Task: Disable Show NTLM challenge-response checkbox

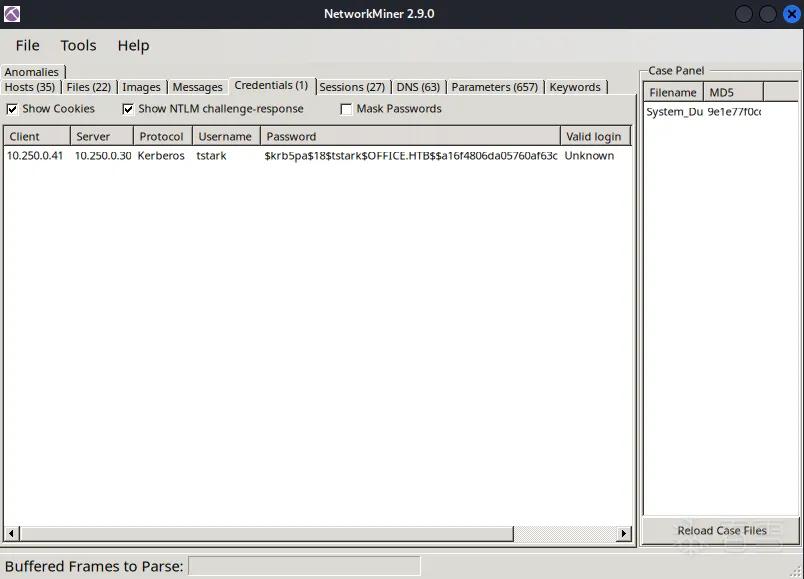Action: (128, 109)
